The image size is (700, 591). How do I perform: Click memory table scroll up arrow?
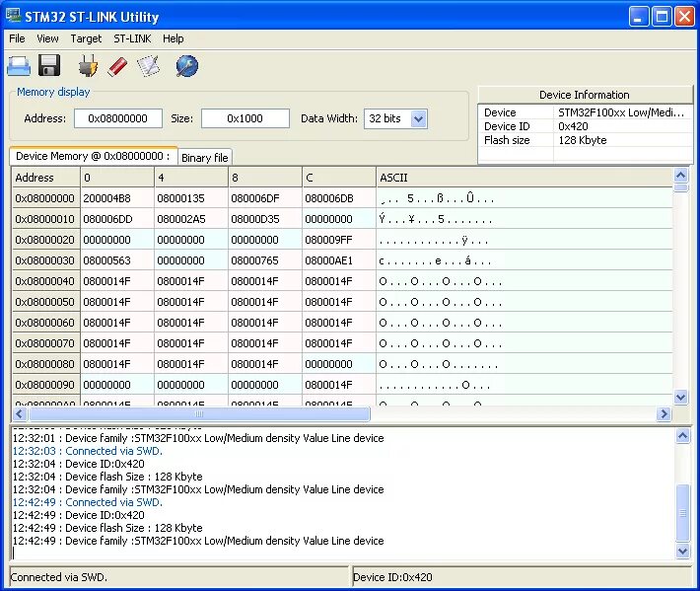coord(680,175)
